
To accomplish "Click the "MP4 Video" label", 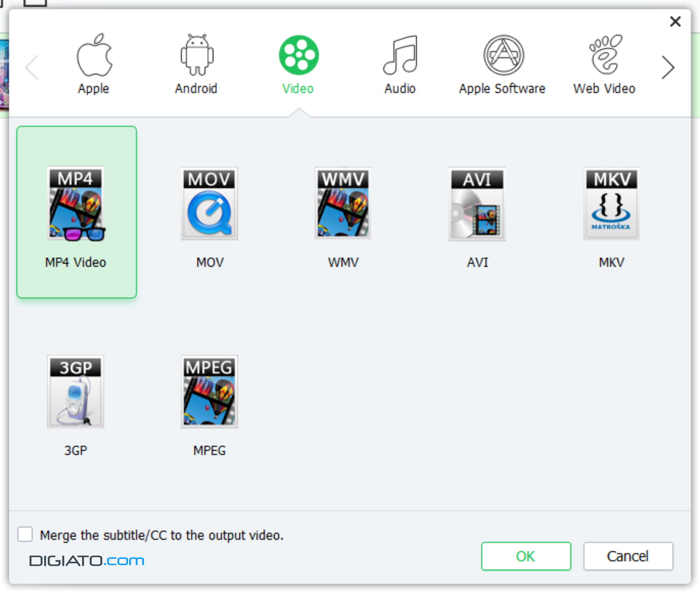I will click(76, 262).
